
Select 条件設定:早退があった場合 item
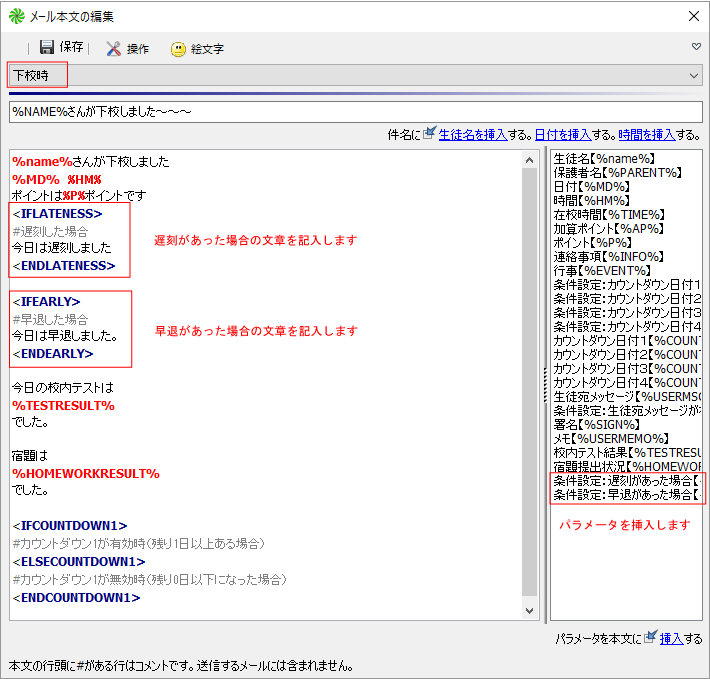[x=627, y=495]
